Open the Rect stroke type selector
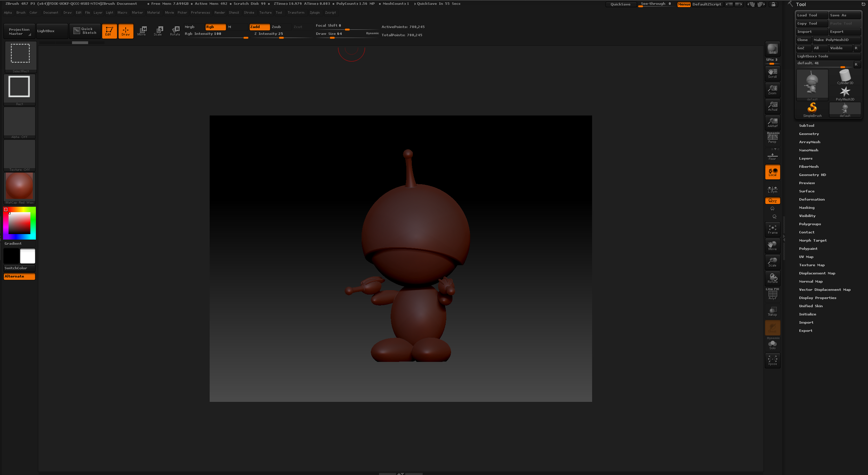 pyautogui.click(x=19, y=90)
